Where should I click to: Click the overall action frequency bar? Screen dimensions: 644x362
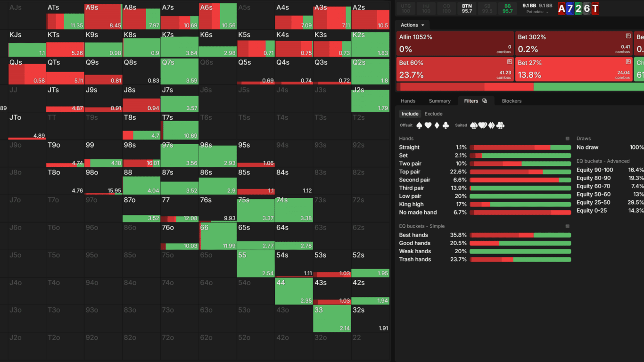coord(520,87)
